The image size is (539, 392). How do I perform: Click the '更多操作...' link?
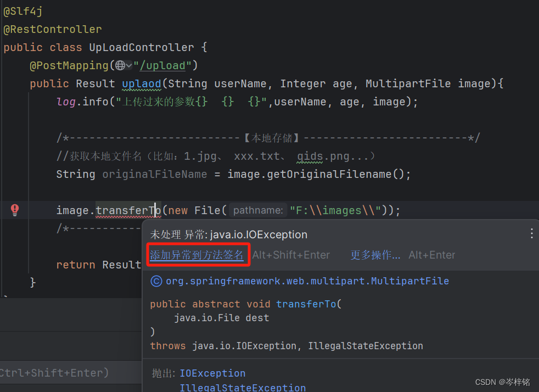click(x=375, y=255)
